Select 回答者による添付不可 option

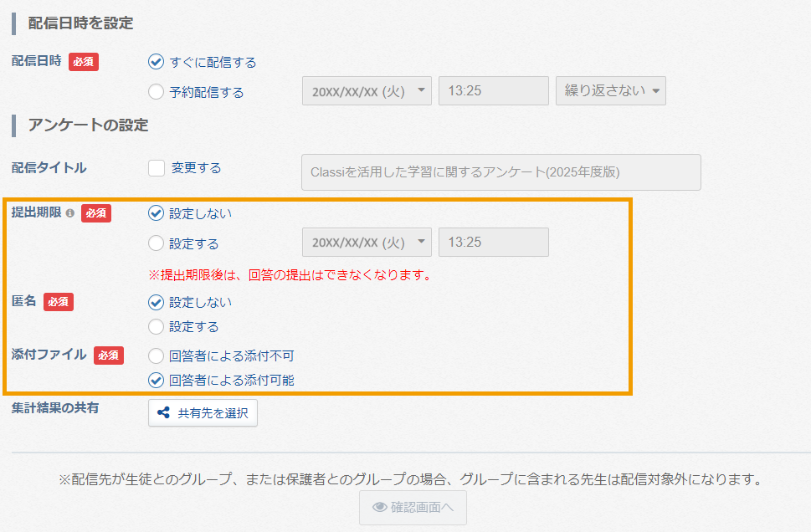(156, 356)
